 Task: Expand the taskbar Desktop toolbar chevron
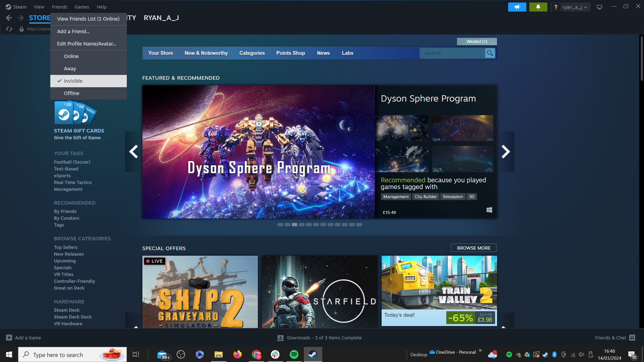480,350
